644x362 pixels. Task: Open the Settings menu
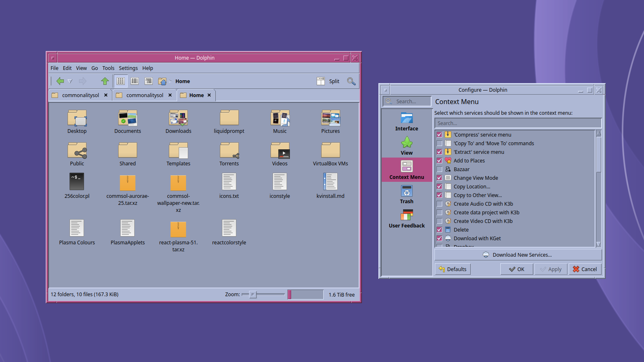point(128,68)
